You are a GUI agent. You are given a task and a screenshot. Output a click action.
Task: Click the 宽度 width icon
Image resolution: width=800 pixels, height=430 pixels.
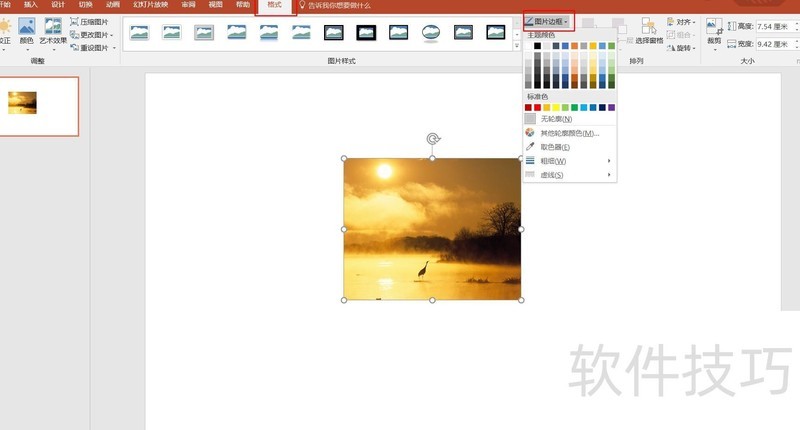pos(732,44)
